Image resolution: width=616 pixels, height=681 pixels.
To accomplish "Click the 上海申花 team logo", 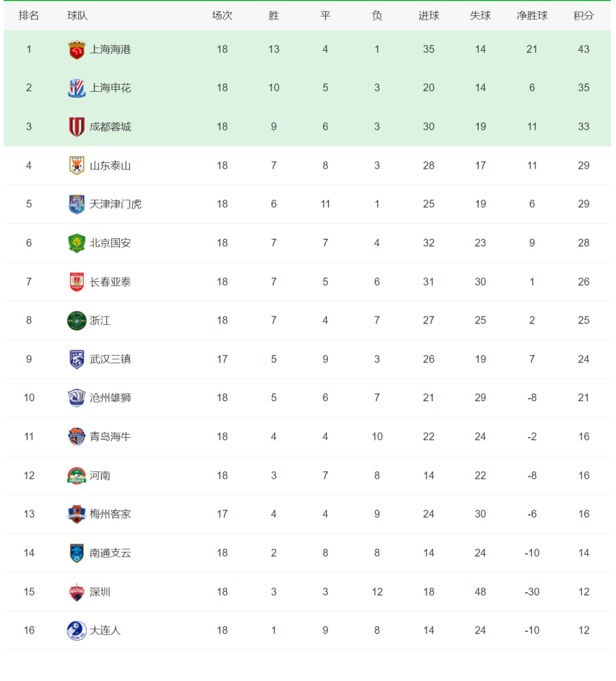I will click(x=77, y=88).
